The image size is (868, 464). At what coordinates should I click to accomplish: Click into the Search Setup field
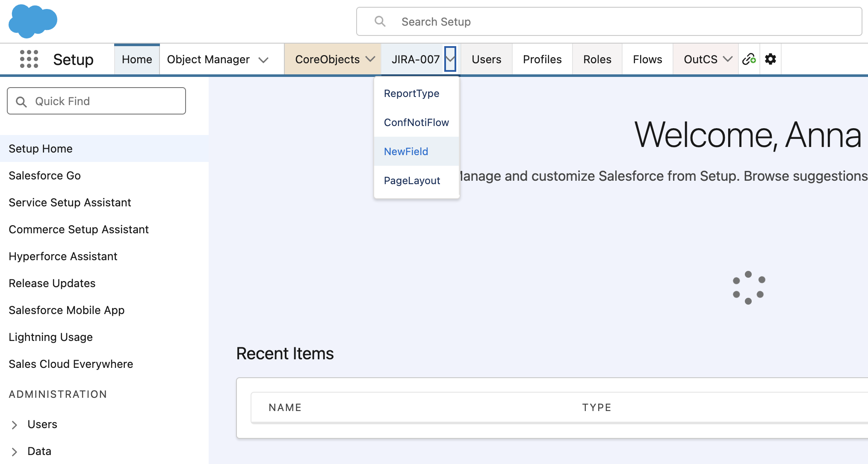click(x=609, y=21)
